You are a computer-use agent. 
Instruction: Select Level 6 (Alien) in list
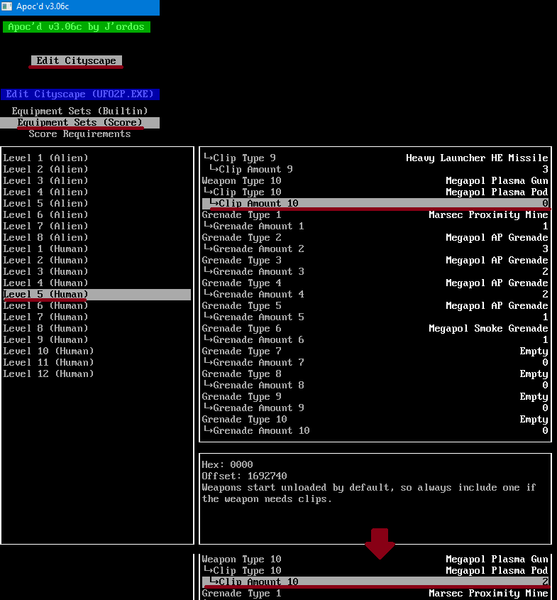coord(46,215)
